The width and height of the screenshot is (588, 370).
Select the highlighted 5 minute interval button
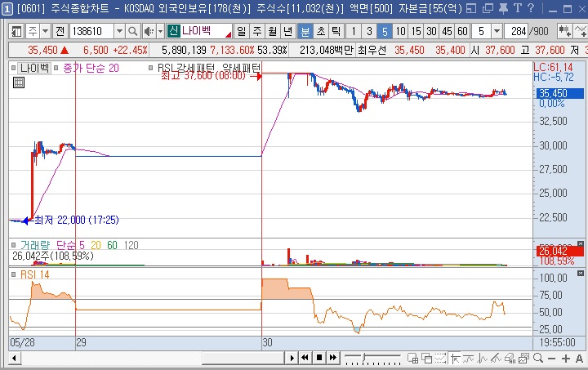385,31
